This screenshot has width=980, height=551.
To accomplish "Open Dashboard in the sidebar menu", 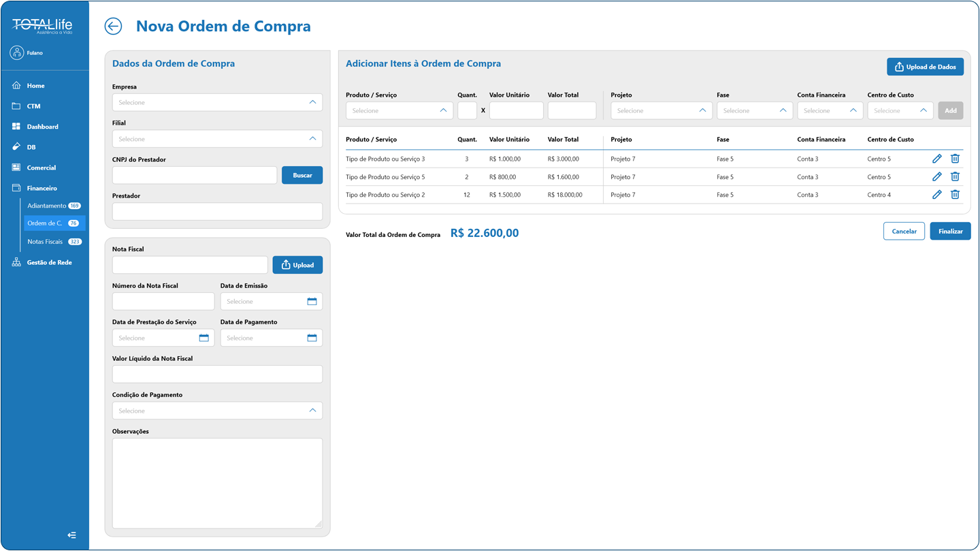I will pos(42,127).
